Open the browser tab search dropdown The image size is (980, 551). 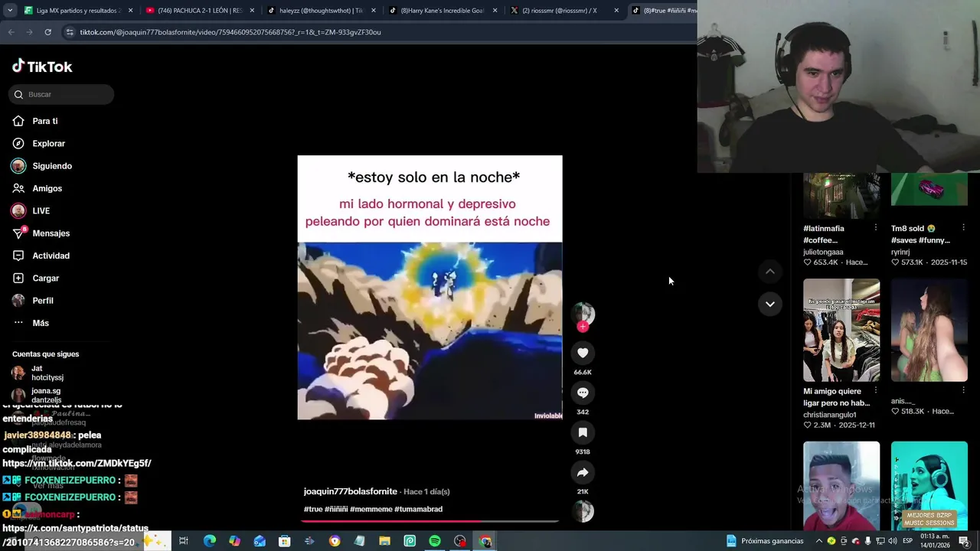click(x=9, y=11)
